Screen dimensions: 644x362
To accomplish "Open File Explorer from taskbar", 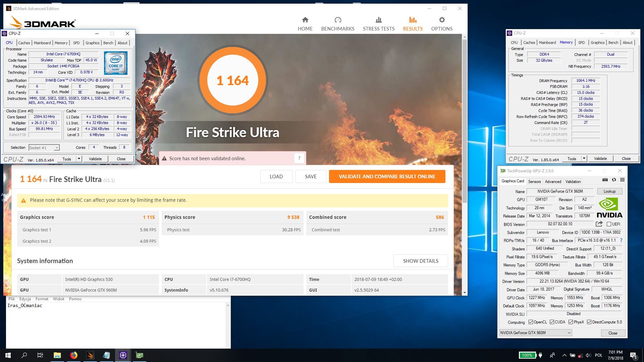I will pyautogui.click(x=57, y=355).
